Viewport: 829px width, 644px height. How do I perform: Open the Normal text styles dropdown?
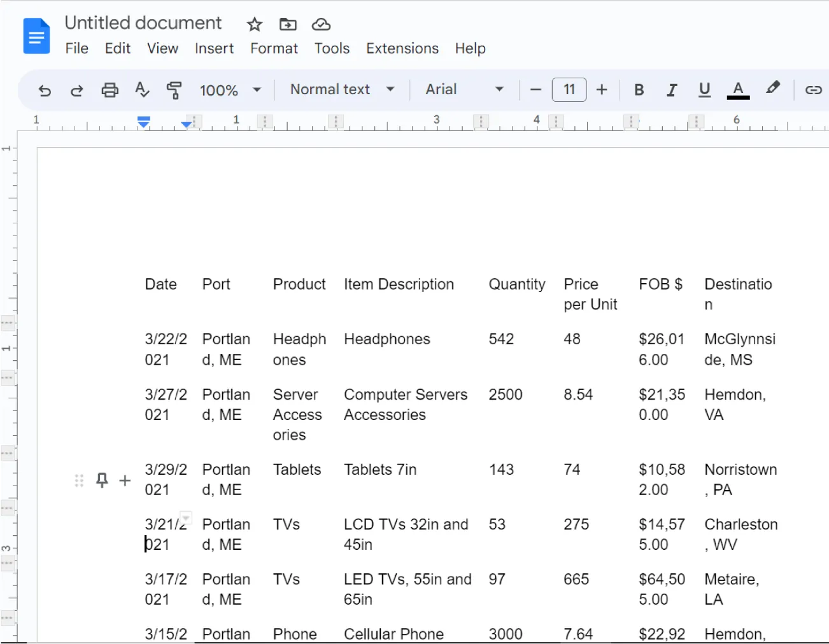click(x=341, y=90)
